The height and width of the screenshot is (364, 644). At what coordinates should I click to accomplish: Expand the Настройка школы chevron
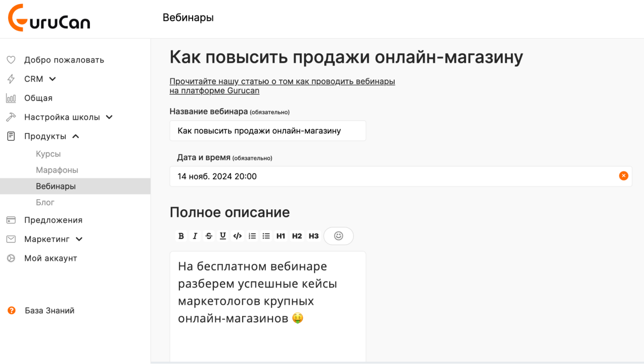[109, 117]
